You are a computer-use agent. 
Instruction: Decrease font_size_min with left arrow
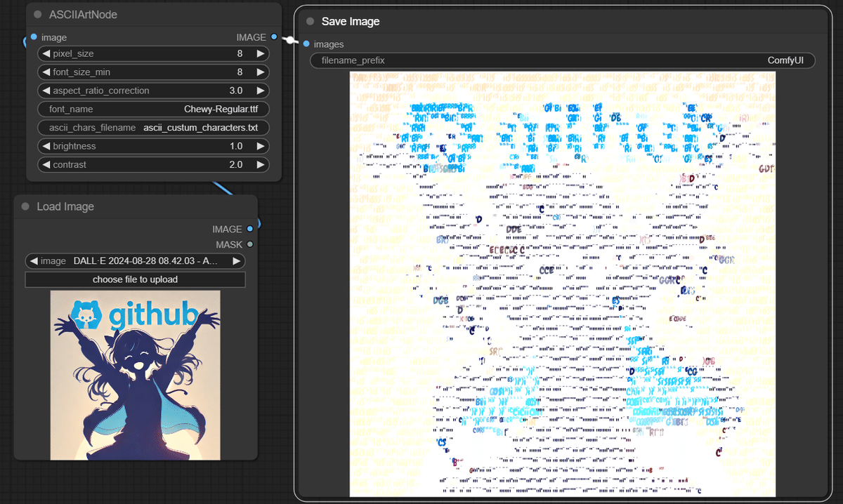(46, 72)
